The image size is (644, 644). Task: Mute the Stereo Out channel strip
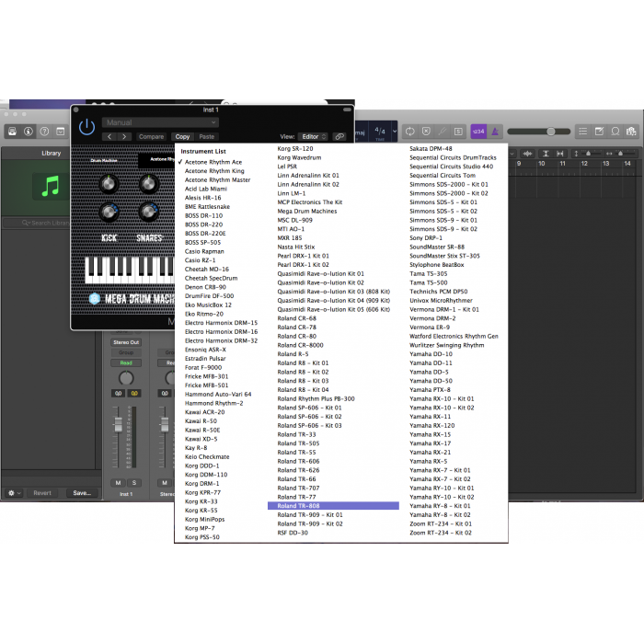165,483
